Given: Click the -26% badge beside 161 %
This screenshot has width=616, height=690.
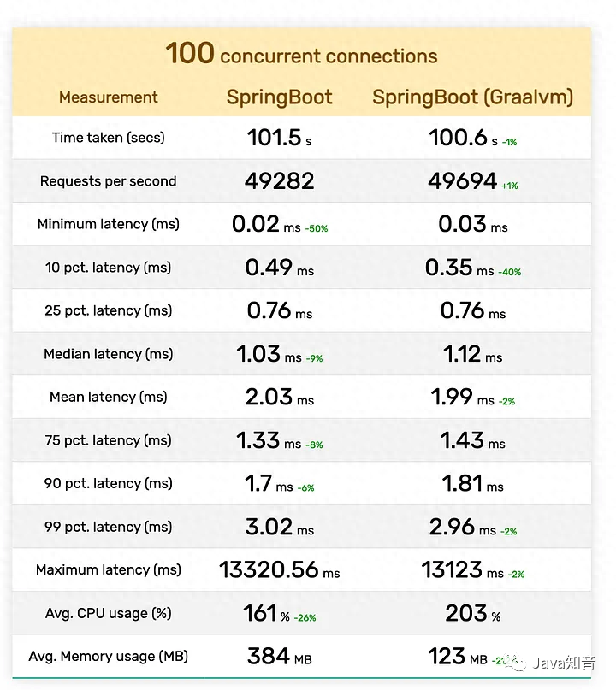Looking at the screenshot, I should [305, 617].
